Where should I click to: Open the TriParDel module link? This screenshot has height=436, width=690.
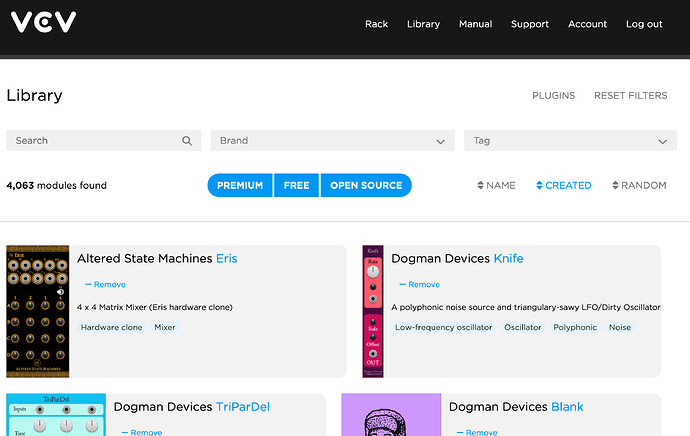(x=243, y=407)
